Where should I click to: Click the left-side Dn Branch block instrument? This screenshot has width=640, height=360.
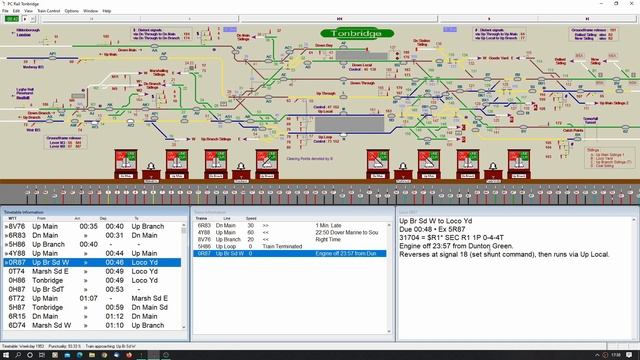216,164
